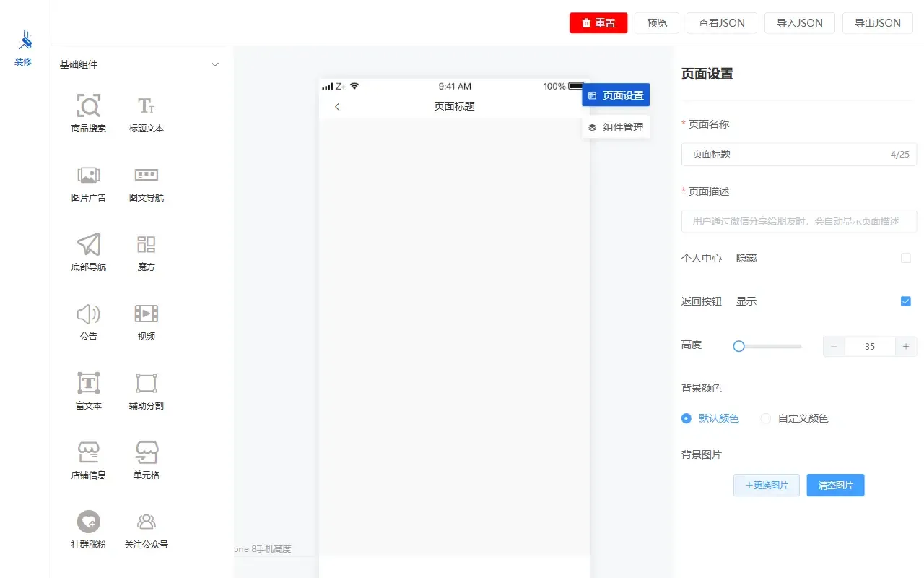Increase height with the plus stepper

click(906, 347)
